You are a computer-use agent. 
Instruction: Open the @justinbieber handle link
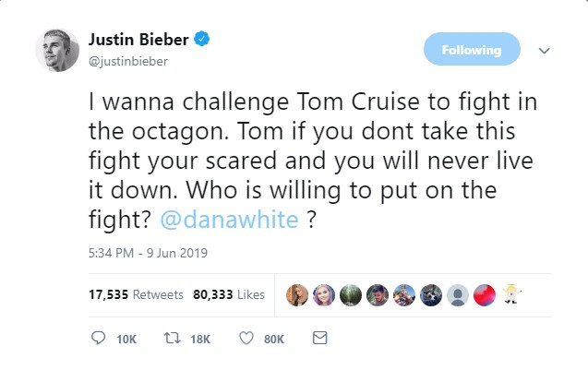point(128,60)
